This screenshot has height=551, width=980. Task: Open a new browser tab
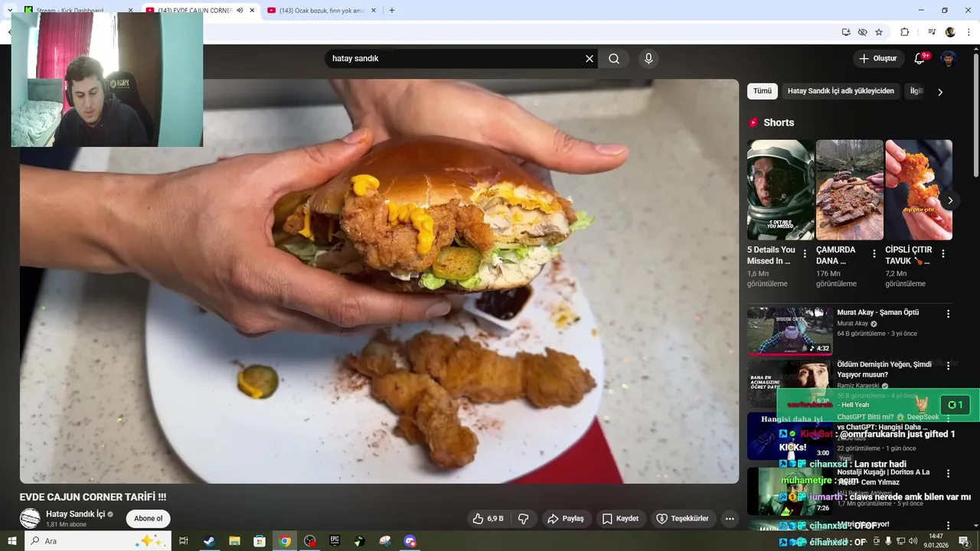click(x=392, y=11)
